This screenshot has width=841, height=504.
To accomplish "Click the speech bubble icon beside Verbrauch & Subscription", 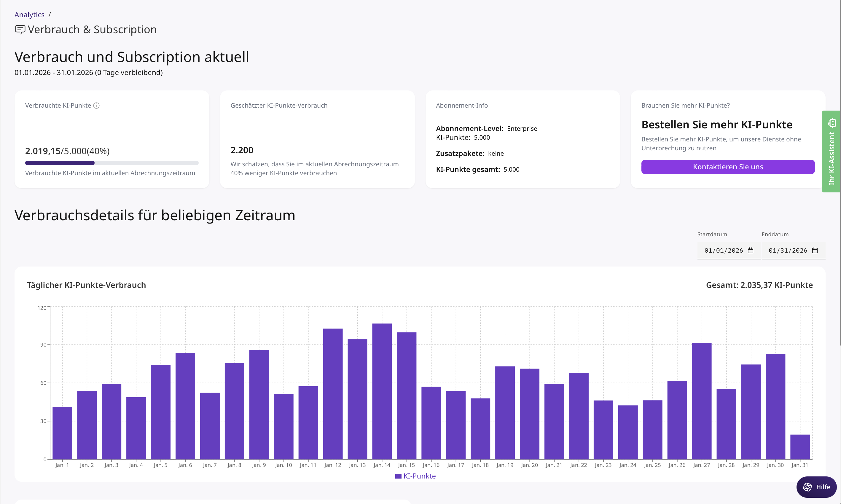I will 20,30.
